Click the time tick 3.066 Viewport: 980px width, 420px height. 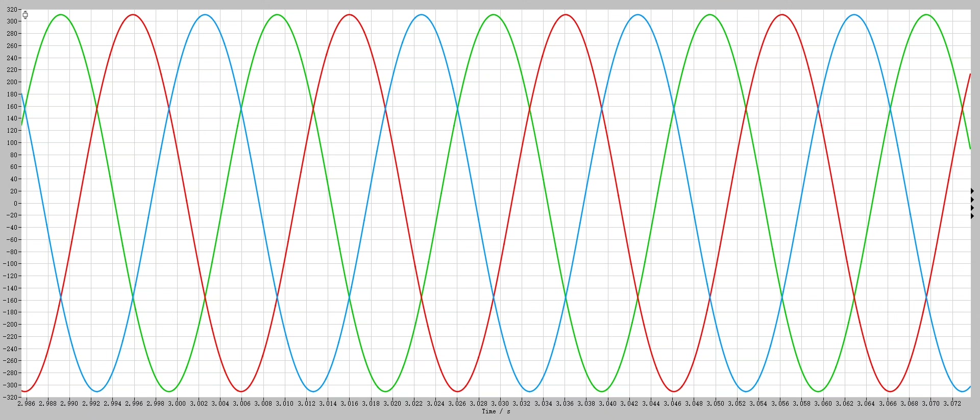click(888, 403)
